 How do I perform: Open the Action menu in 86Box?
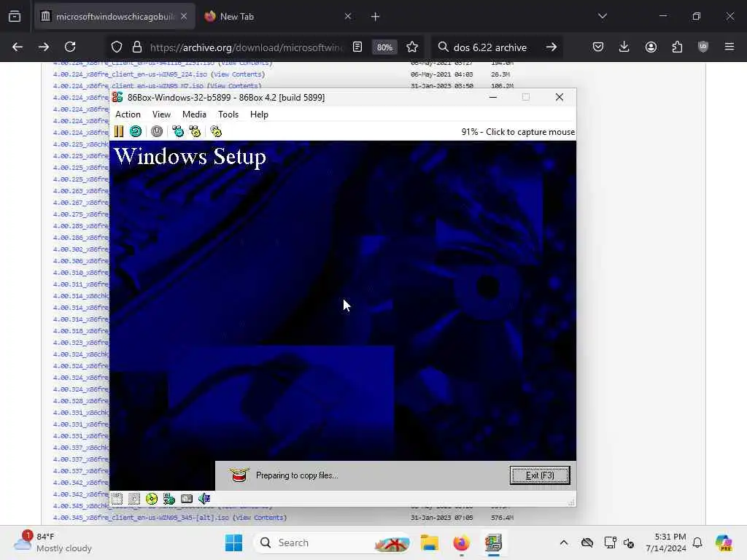(128, 114)
